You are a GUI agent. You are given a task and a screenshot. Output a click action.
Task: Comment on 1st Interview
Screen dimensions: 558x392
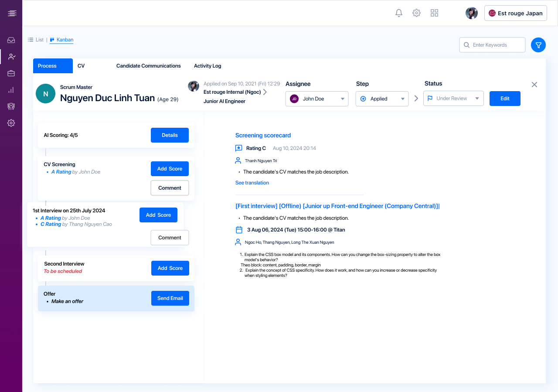click(x=170, y=238)
